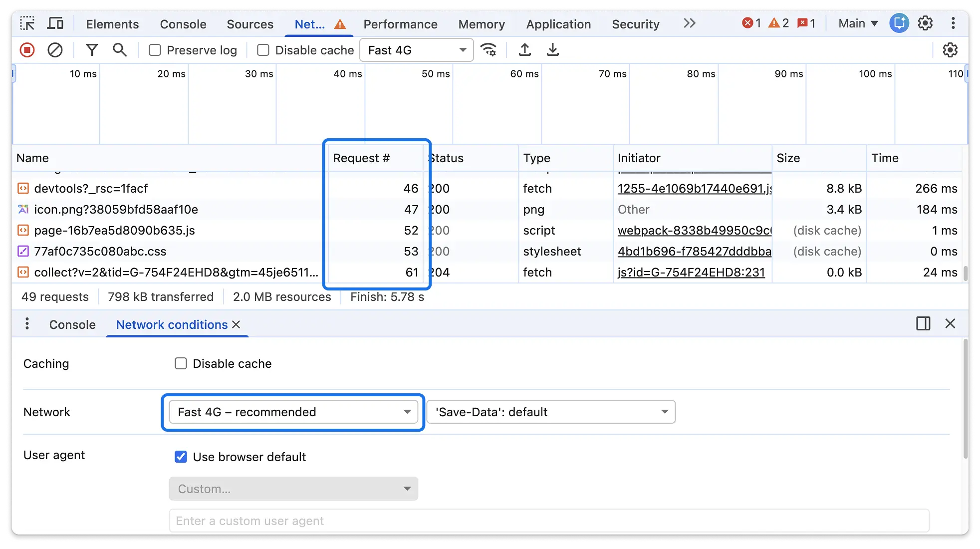Enable the Preserve log checkbox
980x549 pixels.
(155, 50)
